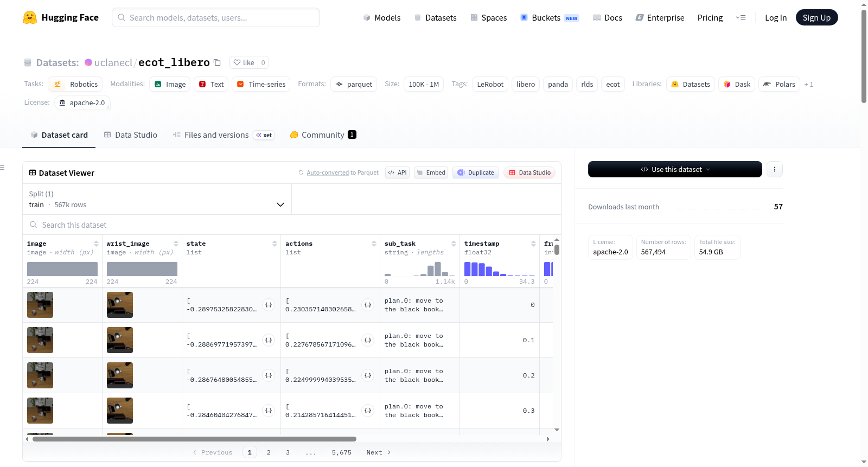
Task: Focus the models and datasets search box
Action: 216,17
